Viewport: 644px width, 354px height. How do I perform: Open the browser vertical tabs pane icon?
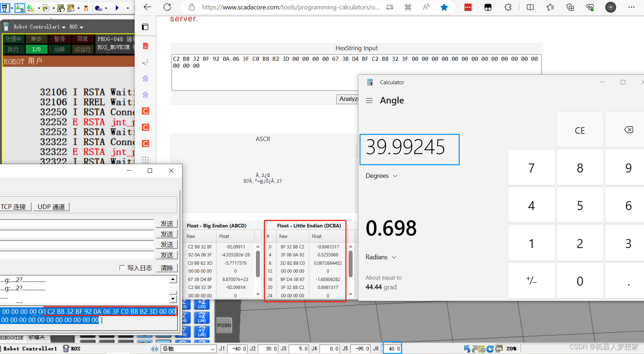pos(145,27)
